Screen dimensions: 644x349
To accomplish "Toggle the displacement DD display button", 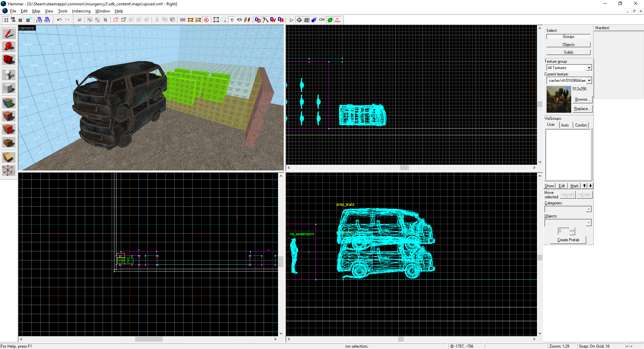I will [258, 20].
